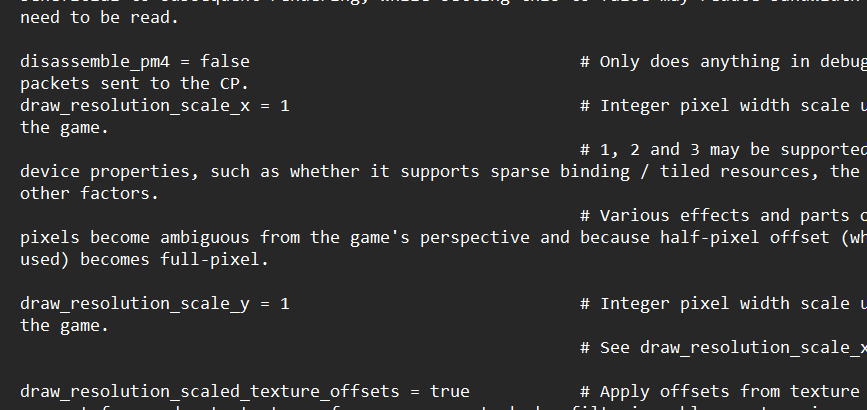This screenshot has width=867, height=410.
Task: Click comment '1, 2 and 3 may be supported'
Action: [723, 150]
